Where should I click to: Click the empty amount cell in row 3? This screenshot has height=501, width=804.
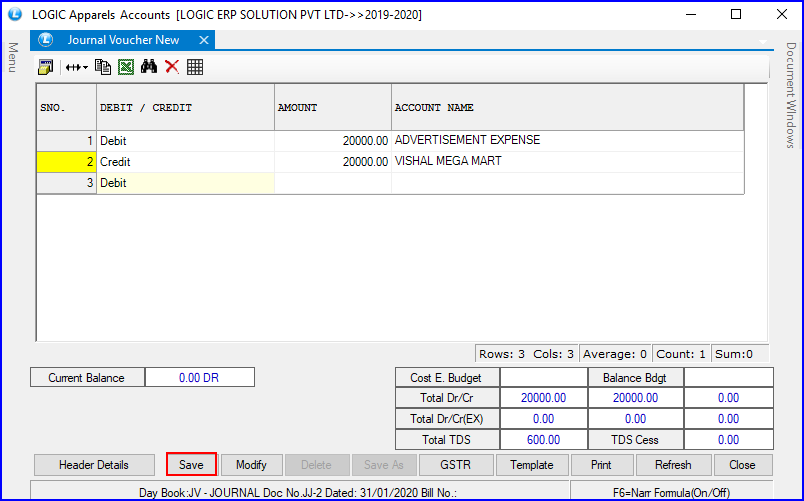coord(333,183)
